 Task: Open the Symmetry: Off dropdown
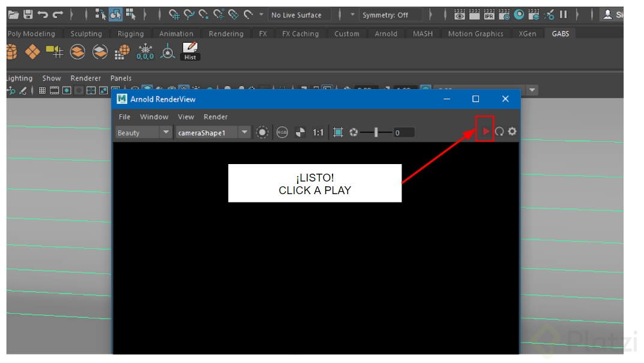(x=391, y=15)
